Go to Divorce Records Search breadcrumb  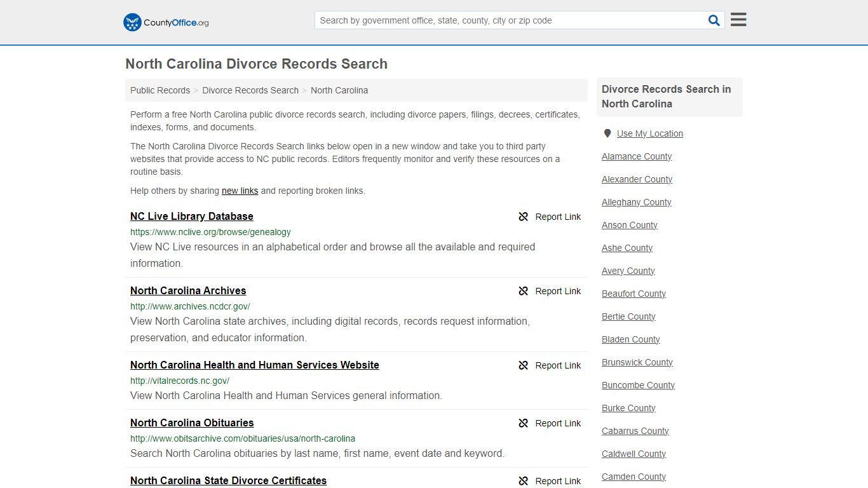tap(250, 90)
